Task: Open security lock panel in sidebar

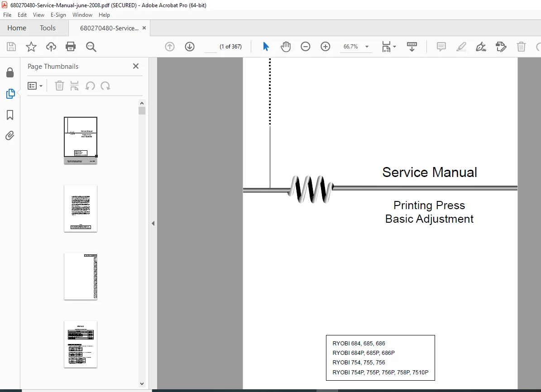Action: tap(10, 72)
